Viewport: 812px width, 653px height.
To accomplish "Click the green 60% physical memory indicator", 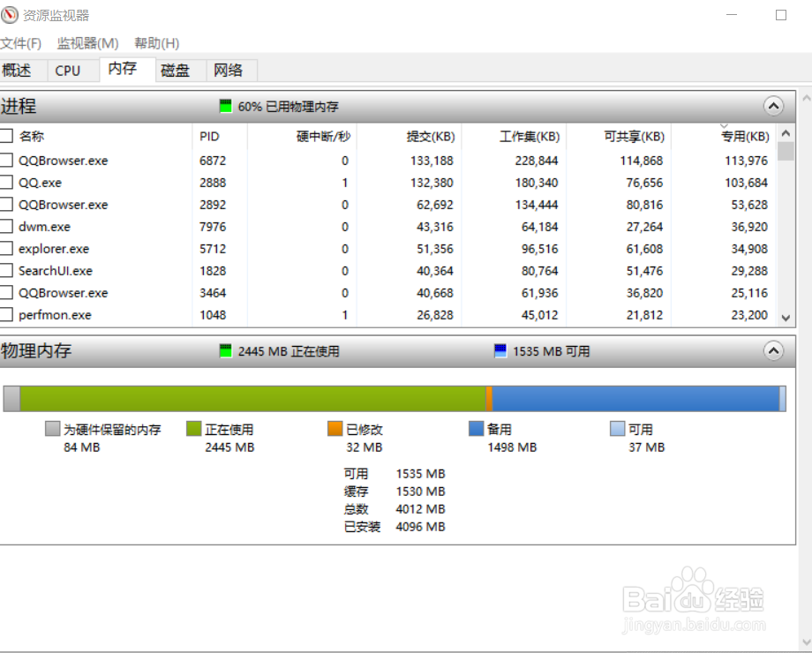I will pyautogui.click(x=227, y=106).
